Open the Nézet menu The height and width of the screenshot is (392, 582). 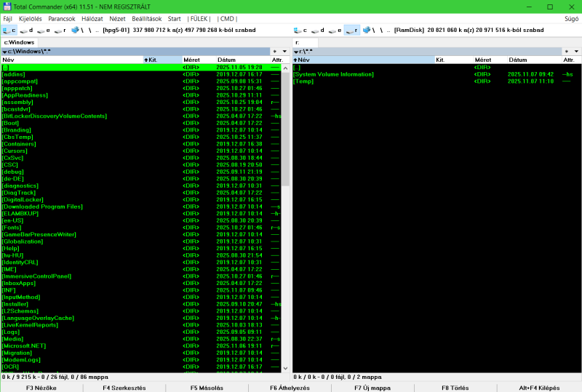coord(117,19)
